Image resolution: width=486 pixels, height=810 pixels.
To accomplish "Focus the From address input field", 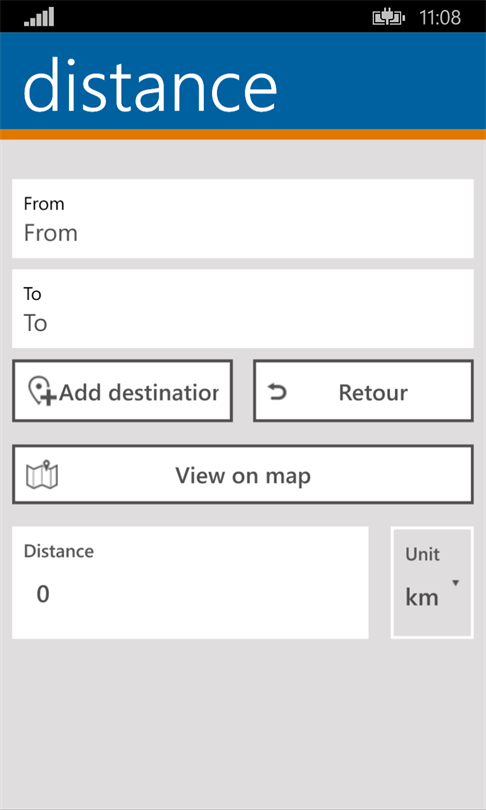I will [243, 219].
